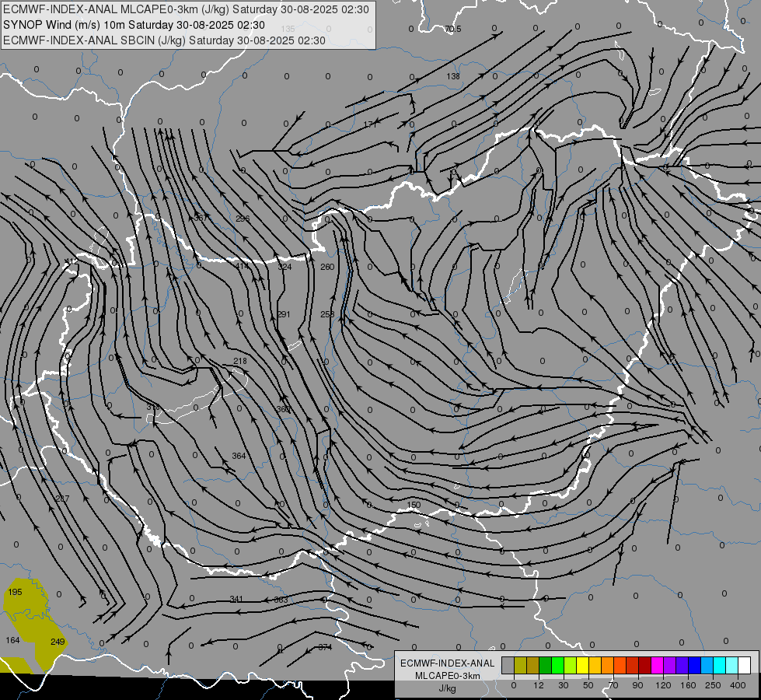761x700 pixels.
Task: Click the 258 value on the map
Action: tap(327, 314)
